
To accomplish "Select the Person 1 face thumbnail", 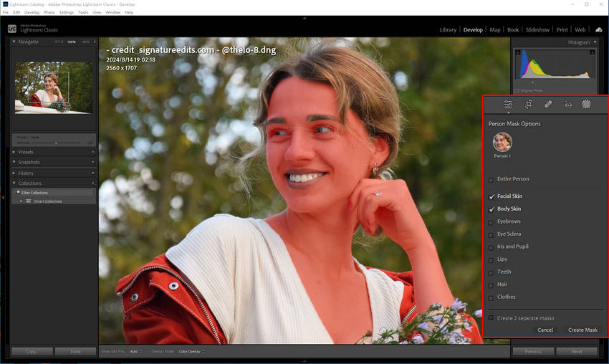I will click(502, 142).
